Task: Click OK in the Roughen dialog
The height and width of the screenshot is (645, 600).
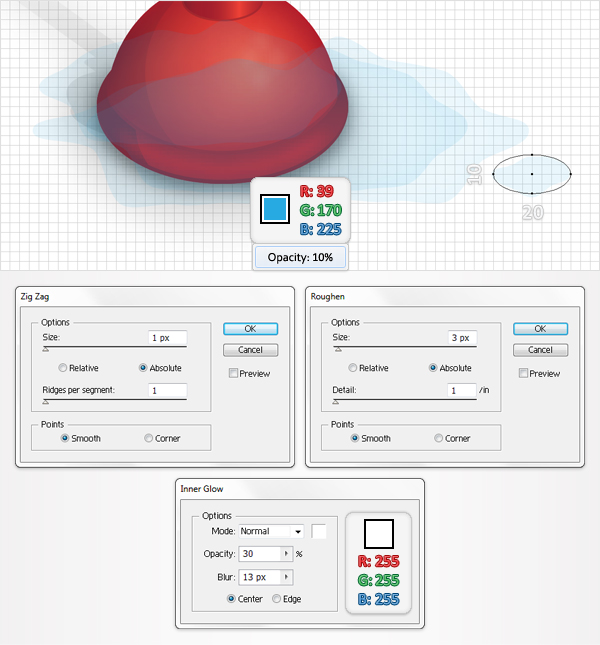Action: click(x=540, y=329)
